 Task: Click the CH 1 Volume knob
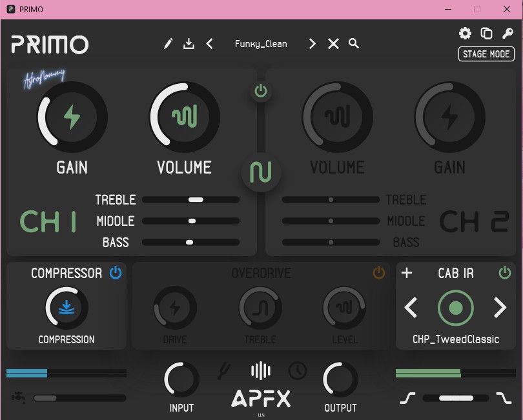coord(185,117)
